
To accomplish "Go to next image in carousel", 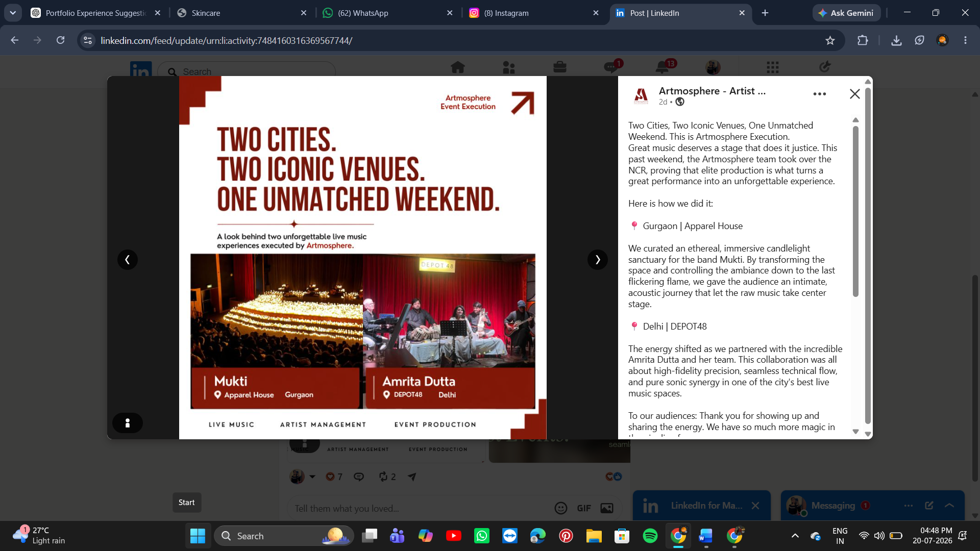I will click(x=598, y=260).
